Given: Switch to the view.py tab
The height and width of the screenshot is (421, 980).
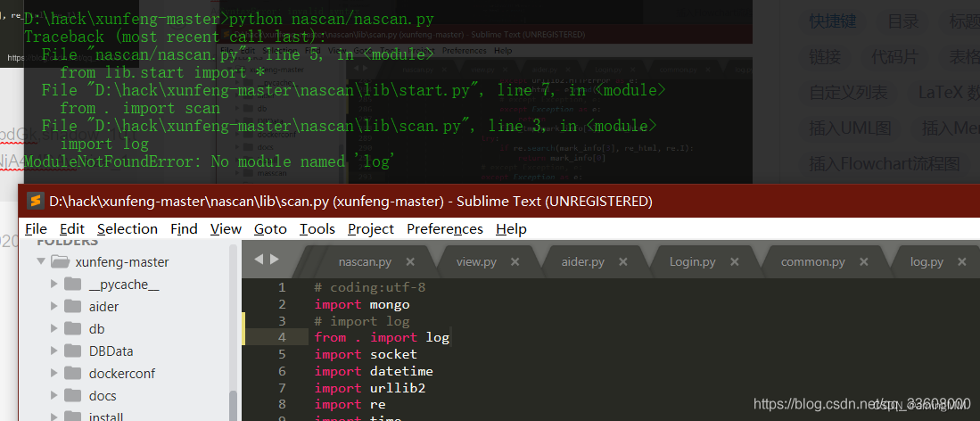Looking at the screenshot, I should pos(476,261).
